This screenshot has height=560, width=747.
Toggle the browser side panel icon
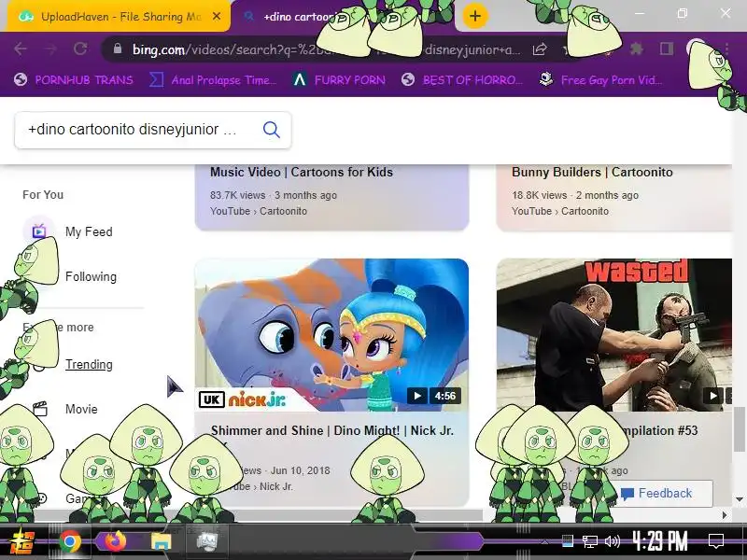click(667, 49)
